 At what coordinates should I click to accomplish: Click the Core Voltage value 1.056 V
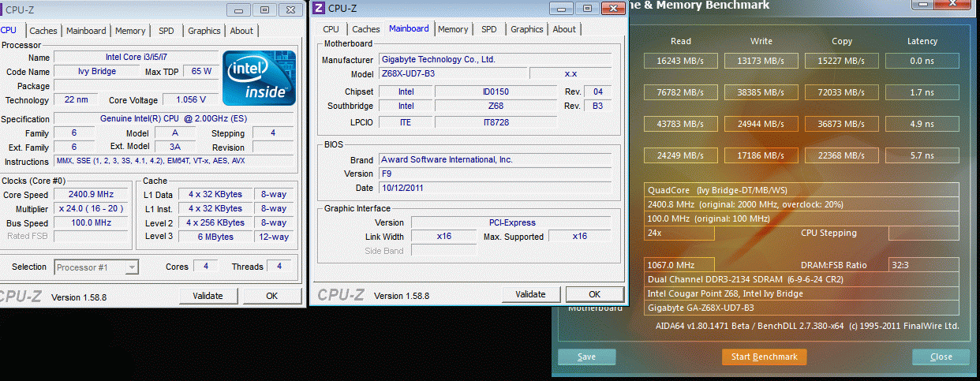tap(189, 100)
